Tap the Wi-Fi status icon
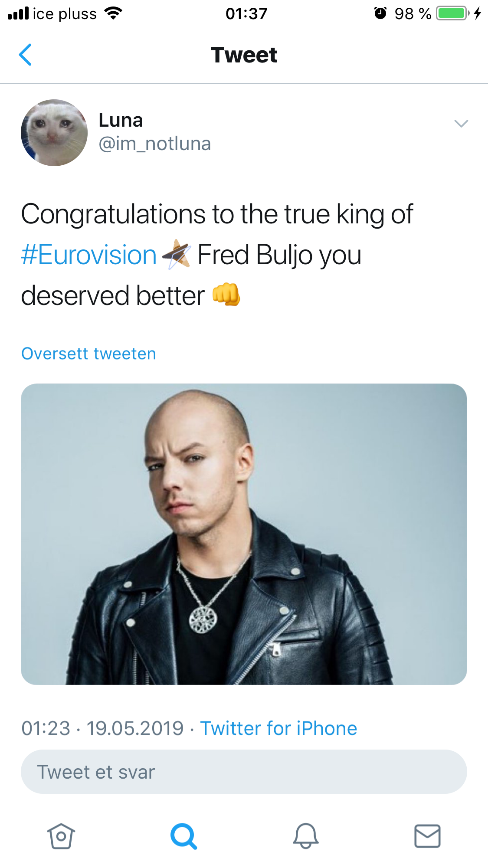 113,13
